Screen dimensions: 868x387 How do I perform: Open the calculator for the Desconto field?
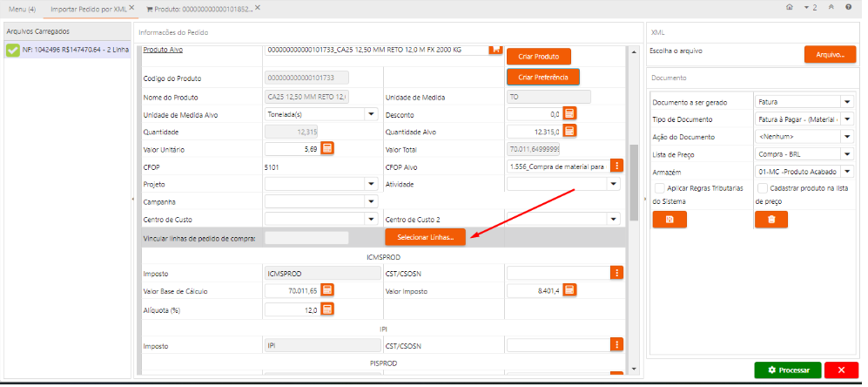[569, 113]
